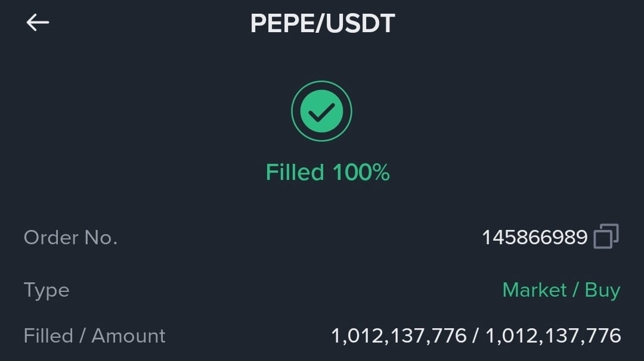Tap the green checkmark status icon
Viewport: 644px width, 361px height.
(321, 111)
